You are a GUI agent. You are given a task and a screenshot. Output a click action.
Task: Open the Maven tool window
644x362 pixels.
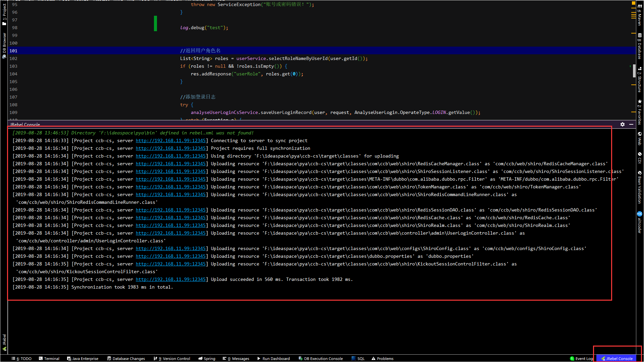(640, 15)
